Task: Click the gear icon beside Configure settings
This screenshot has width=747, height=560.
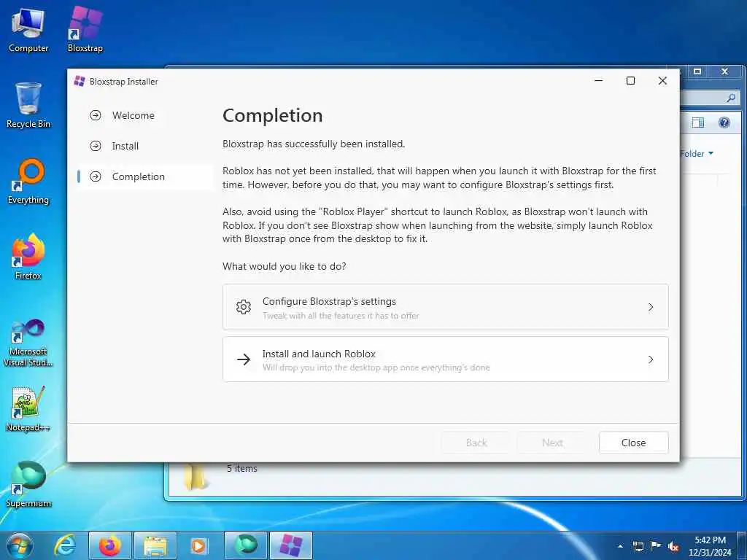Action: (244, 307)
